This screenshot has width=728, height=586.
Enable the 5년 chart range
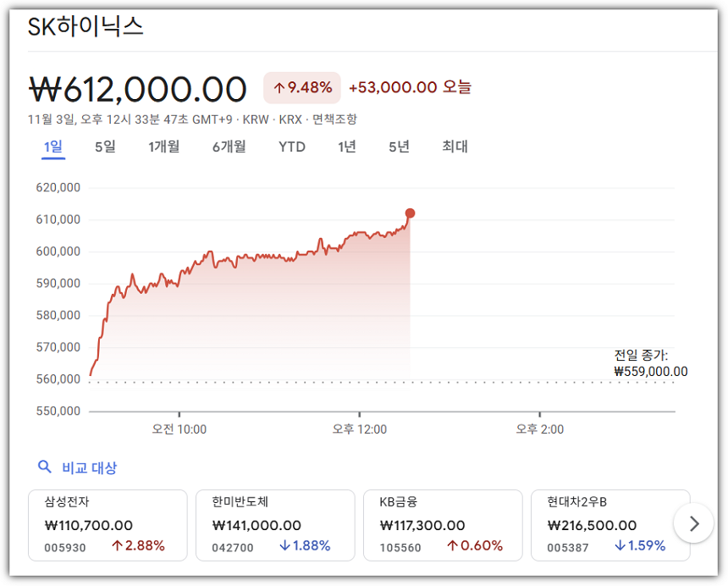point(400,146)
